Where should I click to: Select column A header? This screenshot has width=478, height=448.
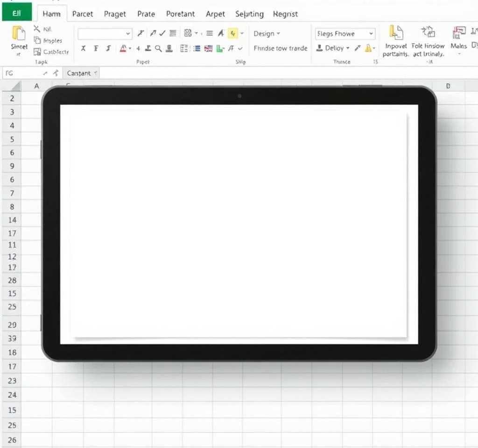(36, 86)
